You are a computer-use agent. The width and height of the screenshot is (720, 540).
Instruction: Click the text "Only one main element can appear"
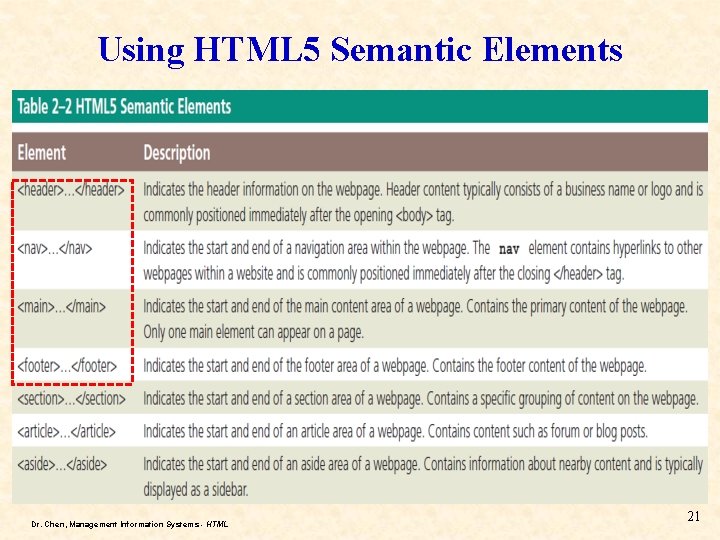pyautogui.click(x=253, y=332)
